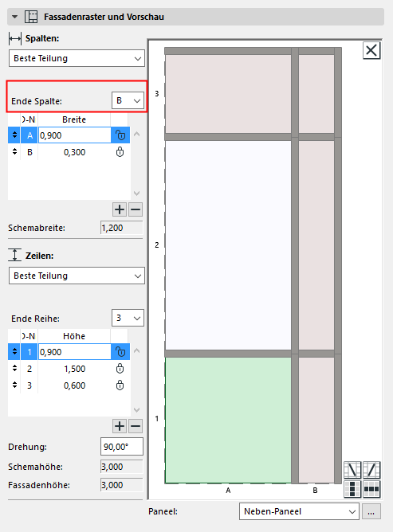Click the Schemabreite value field
The height and width of the screenshot is (532, 393).
click(122, 228)
